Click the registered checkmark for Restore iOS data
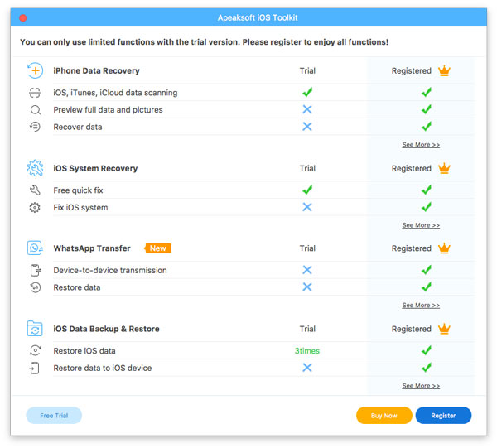The width and height of the screenshot is (497, 448). tap(427, 350)
